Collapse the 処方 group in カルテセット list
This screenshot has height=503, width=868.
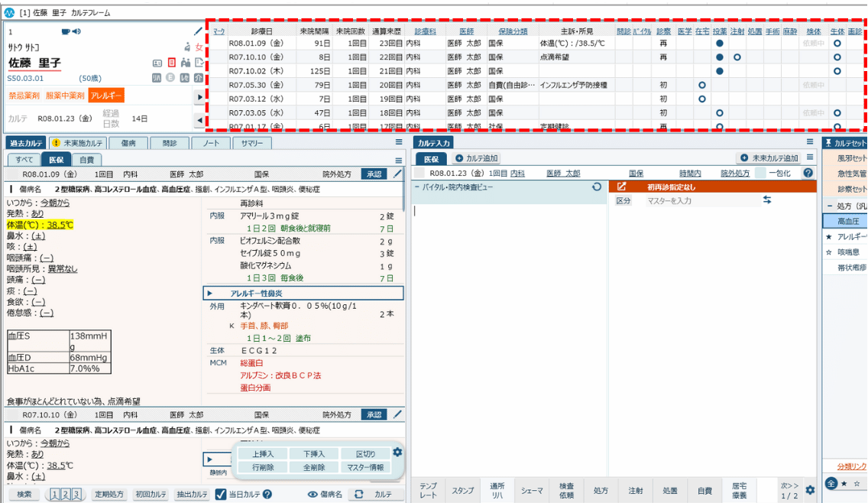[x=829, y=206]
